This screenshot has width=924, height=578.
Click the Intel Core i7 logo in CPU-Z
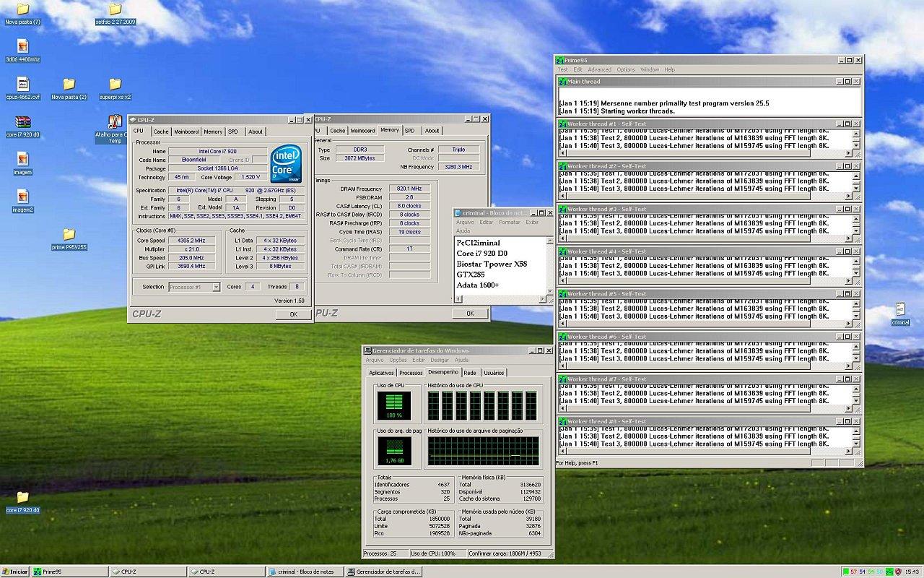286,164
